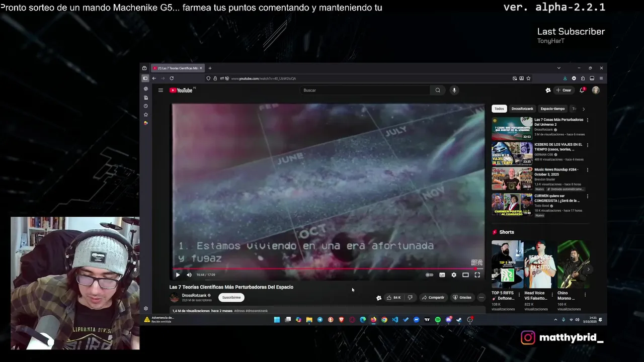The image size is (644, 362).
Task: Open the YouTube notifications bell
Action: [x=582, y=90]
